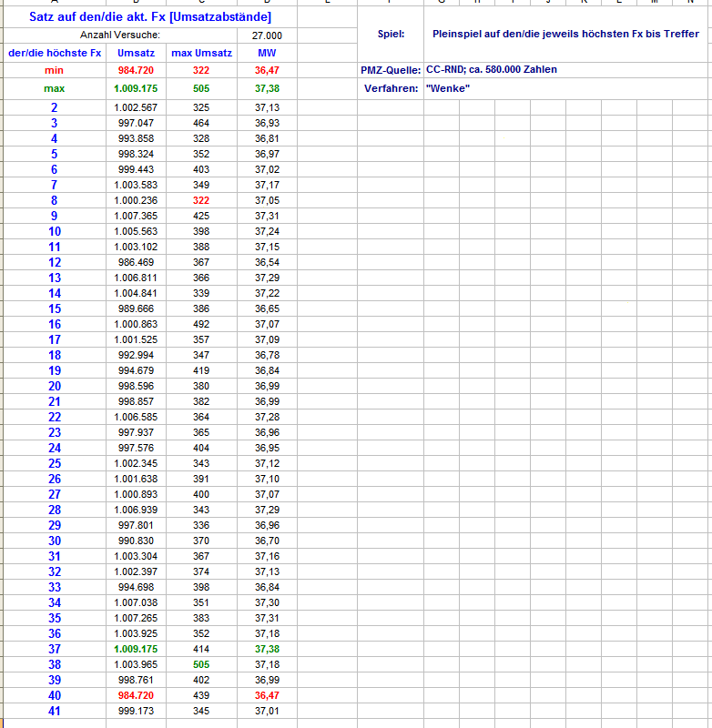Select the 'MW' header cell

pyautogui.click(x=267, y=53)
